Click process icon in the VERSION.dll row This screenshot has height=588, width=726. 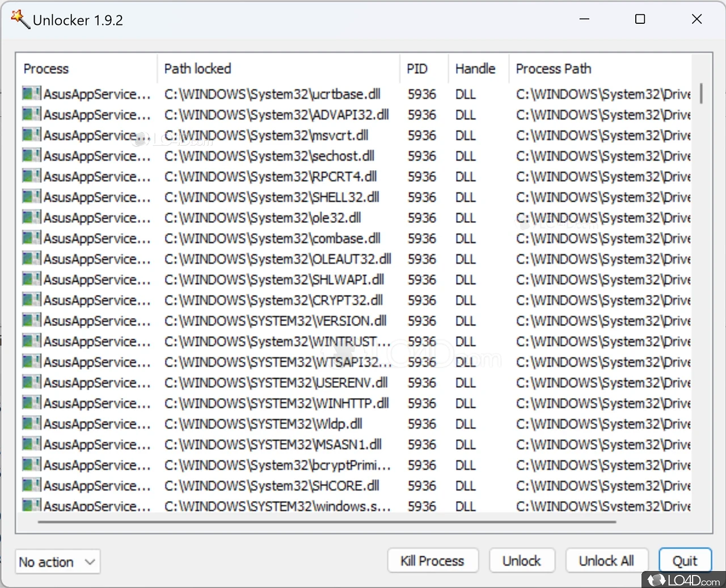[x=32, y=320]
